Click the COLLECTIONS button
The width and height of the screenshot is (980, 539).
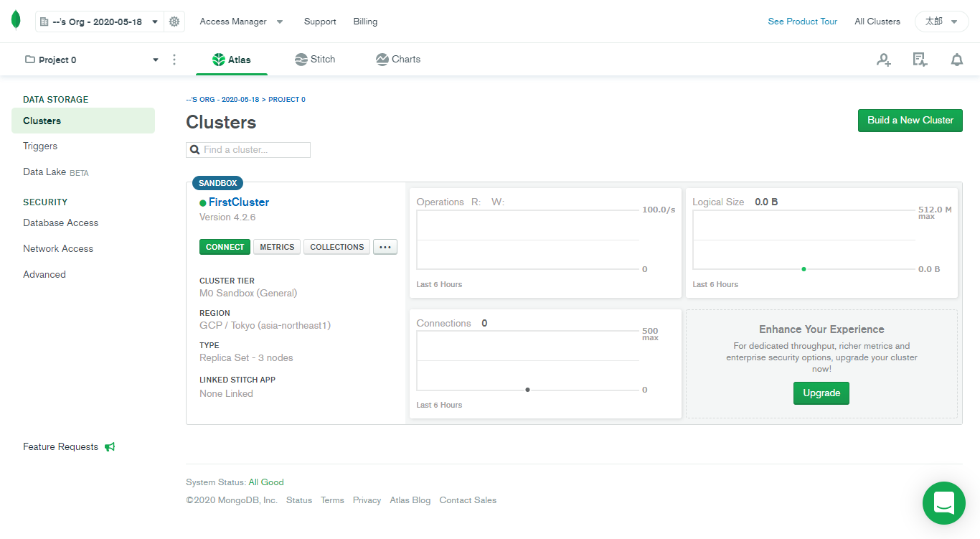click(x=337, y=247)
